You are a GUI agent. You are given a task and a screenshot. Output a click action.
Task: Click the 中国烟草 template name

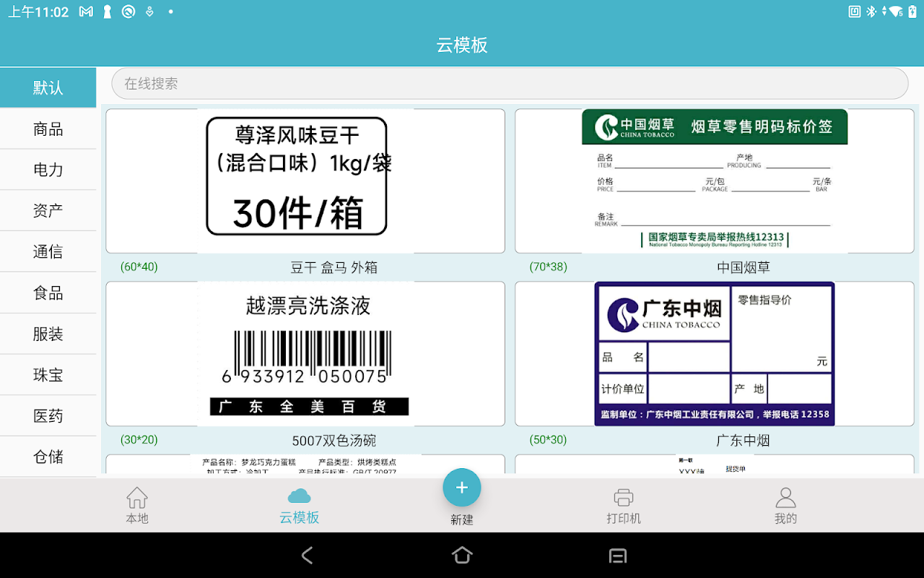(x=744, y=267)
